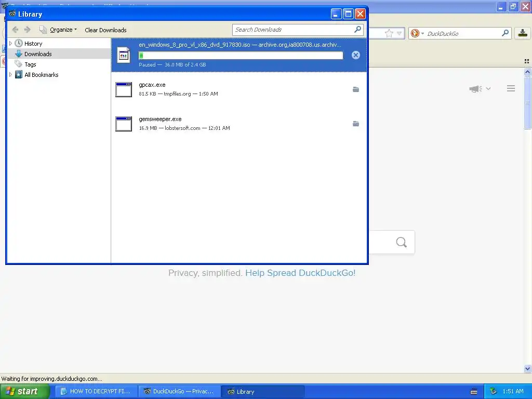Click the gemsweeper.exe file icon

pos(124,124)
